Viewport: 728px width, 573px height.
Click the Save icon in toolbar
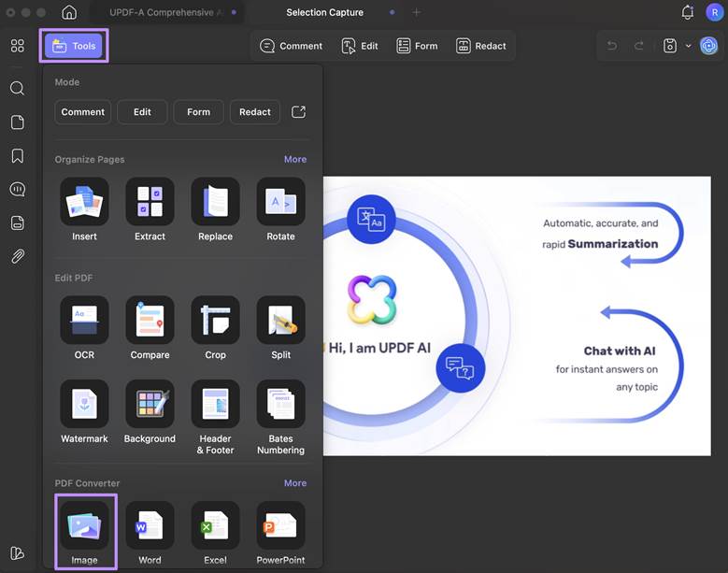tap(669, 46)
